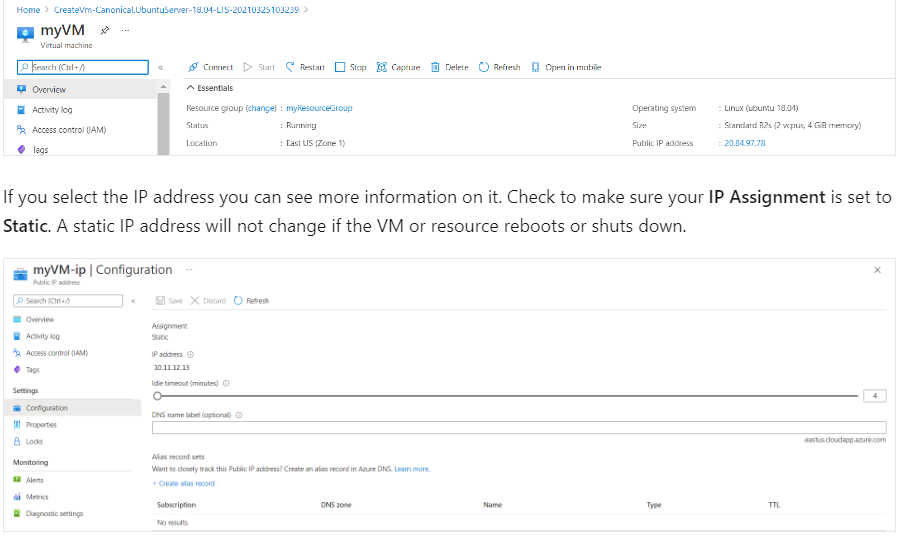The width and height of the screenshot is (903, 543).
Task: Open ellipsis menu next to Configuration title
Action: click(x=189, y=270)
